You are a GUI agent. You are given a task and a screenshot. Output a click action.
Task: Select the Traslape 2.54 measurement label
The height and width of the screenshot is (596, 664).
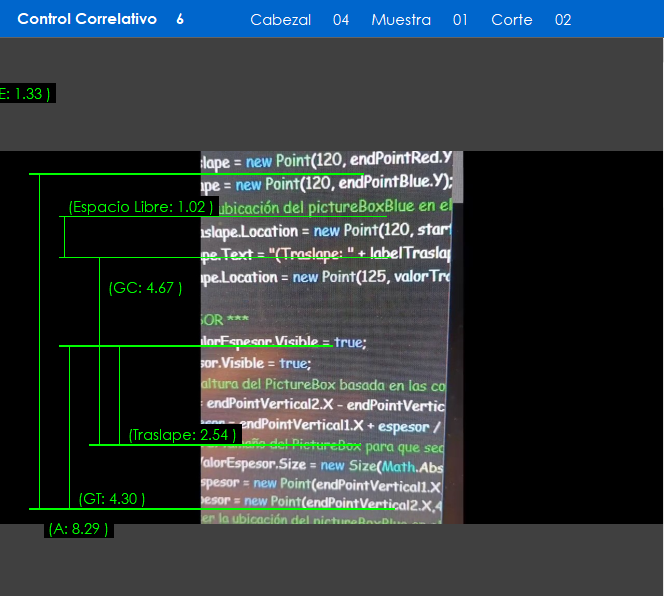coord(183,435)
